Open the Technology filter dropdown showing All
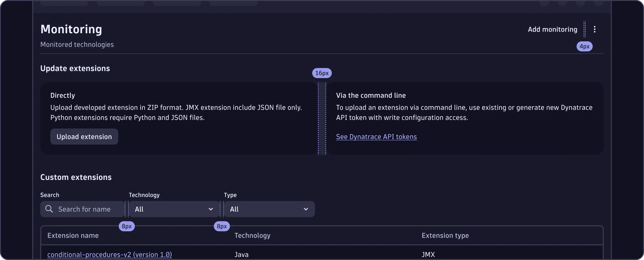The image size is (644, 260). pos(174,209)
